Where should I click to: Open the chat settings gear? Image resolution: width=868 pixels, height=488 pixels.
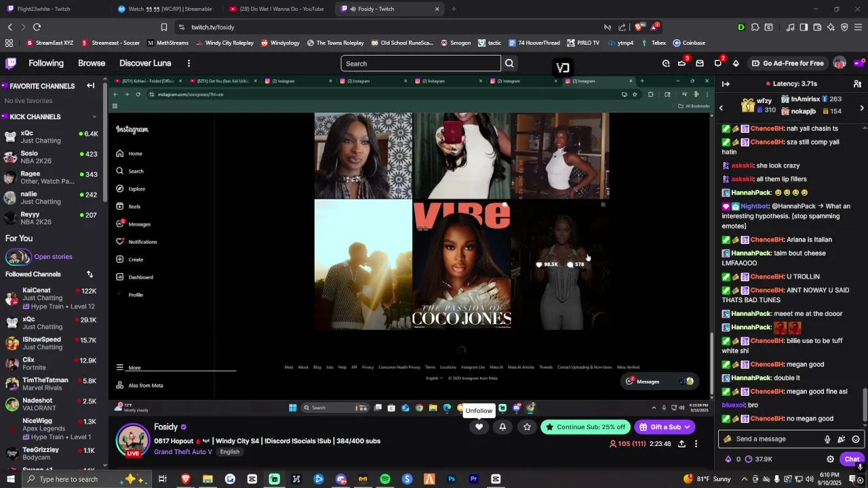(x=830, y=460)
